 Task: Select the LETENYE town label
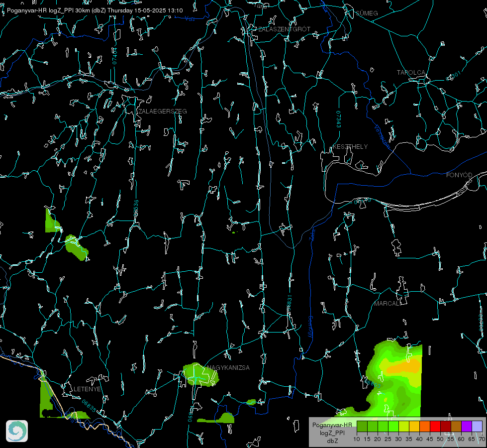click(x=87, y=389)
